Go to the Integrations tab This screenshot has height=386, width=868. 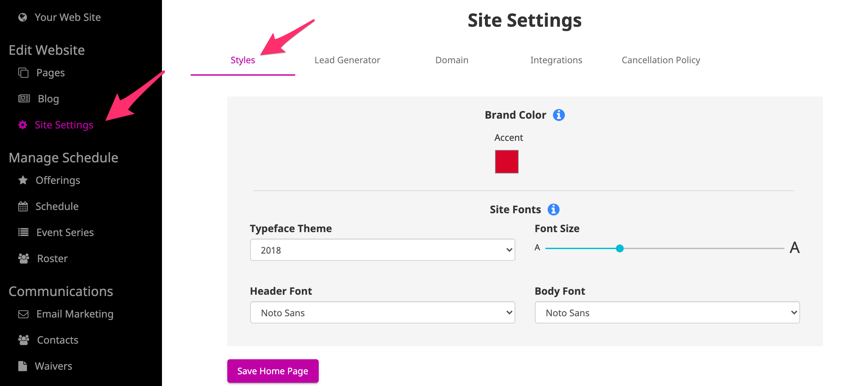(556, 60)
